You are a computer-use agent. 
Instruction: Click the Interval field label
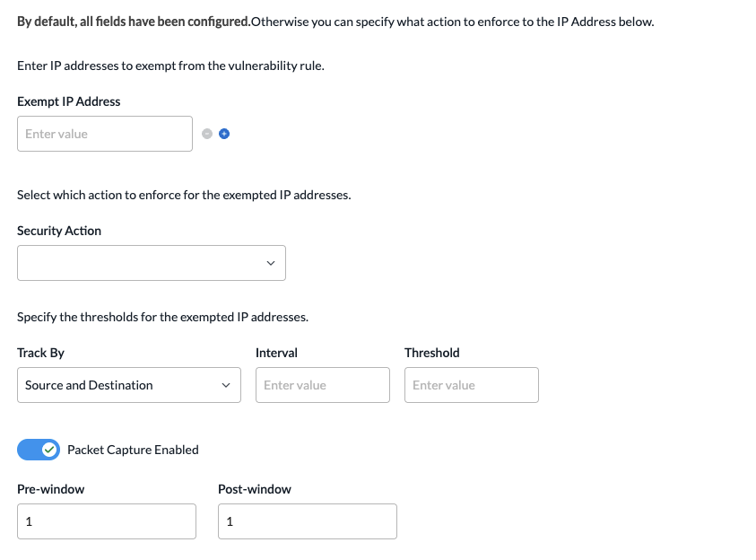click(x=276, y=353)
